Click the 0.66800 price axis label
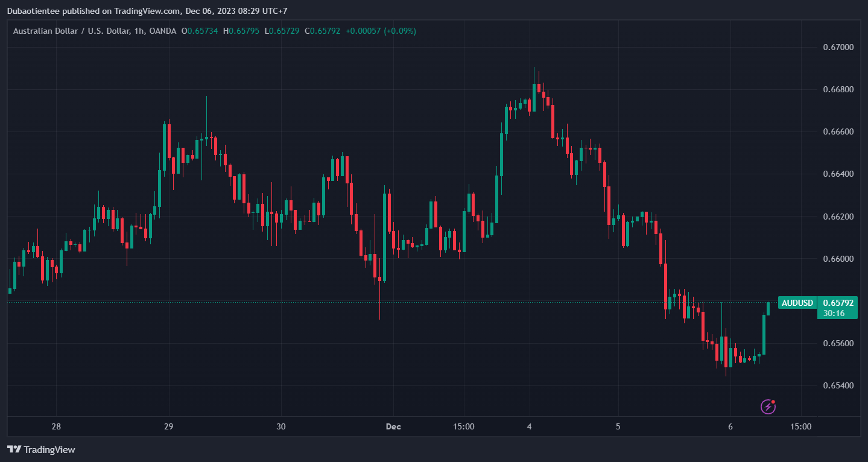Screen dimensions: 868x462 838,90
